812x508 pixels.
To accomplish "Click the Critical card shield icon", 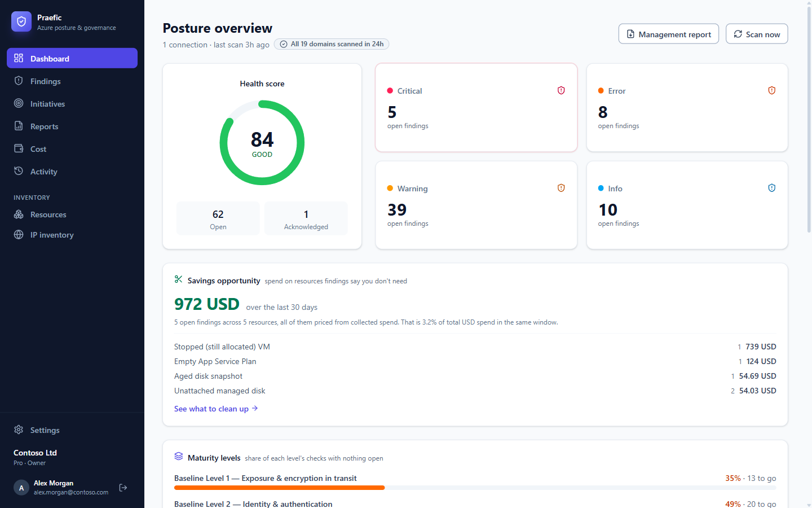I will click(561, 90).
